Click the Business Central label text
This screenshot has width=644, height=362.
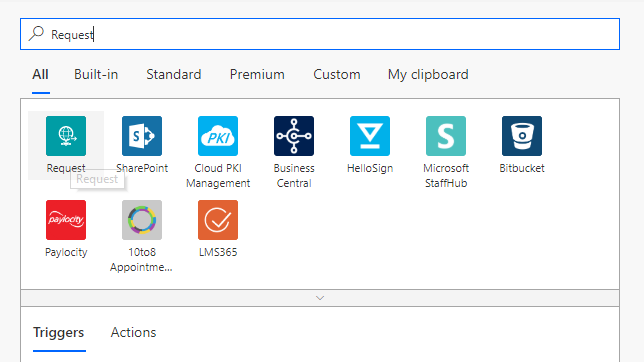tap(294, 175)
